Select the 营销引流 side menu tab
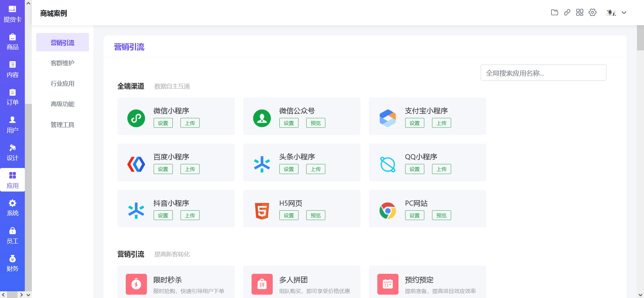 coord(62,42)
